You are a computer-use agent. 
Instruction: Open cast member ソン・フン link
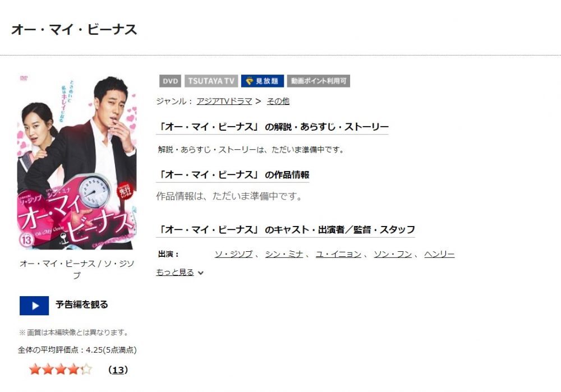393,254
